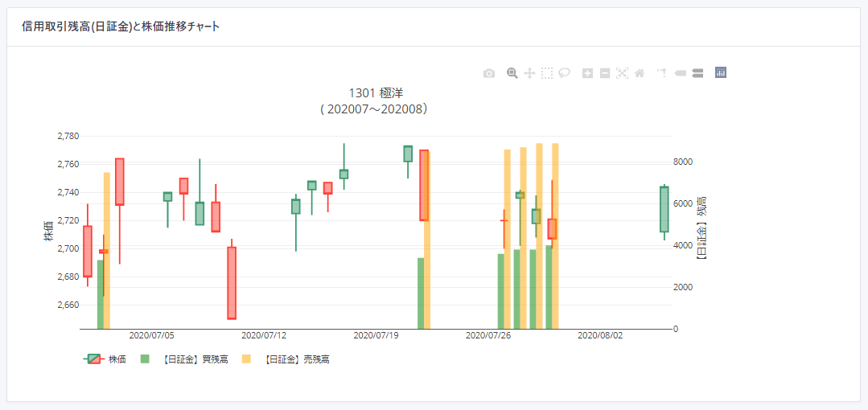Select the Zoom magnifier tool
Image resolution: width=868 pixels, height=410 pixels.
click(512, 73)
